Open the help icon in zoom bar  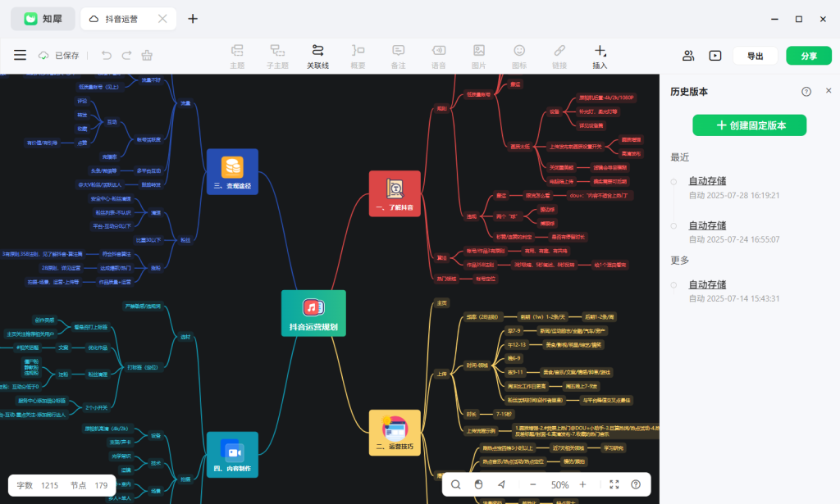point(636,484)
